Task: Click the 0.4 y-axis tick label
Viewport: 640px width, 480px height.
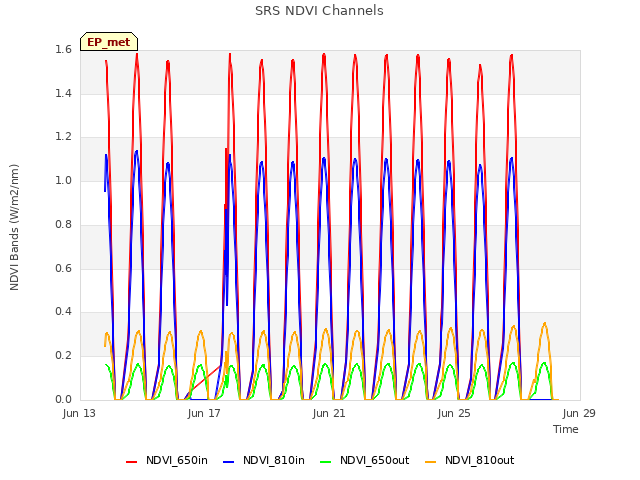Action: [63, 312]
